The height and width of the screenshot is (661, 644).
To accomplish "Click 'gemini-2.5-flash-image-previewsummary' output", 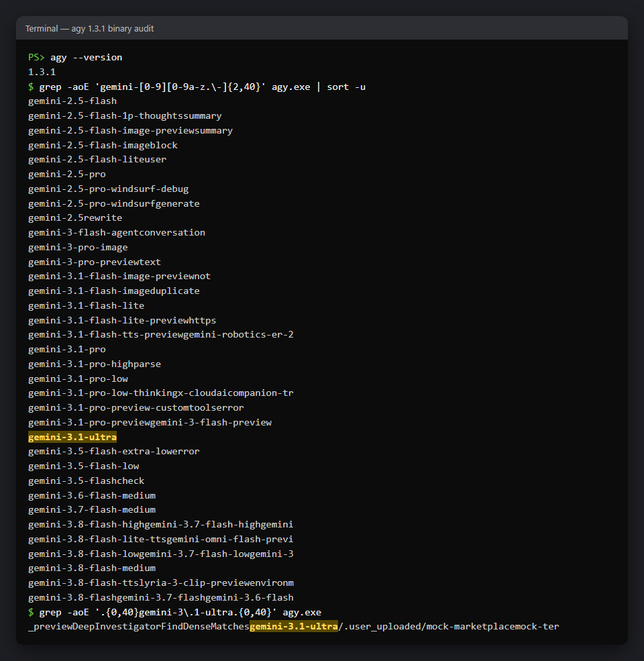I will (x=130, y=131).
